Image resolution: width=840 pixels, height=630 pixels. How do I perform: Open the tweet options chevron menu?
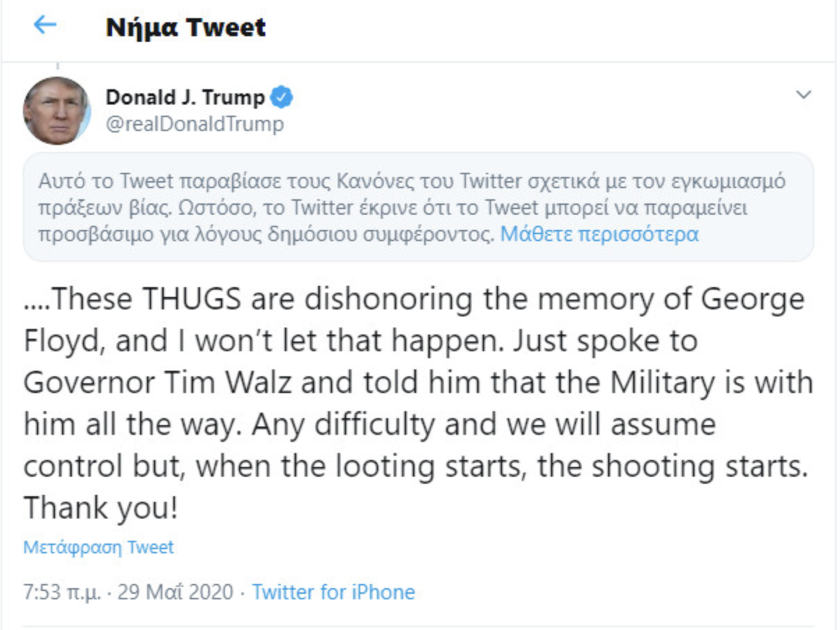coord(804,95)
